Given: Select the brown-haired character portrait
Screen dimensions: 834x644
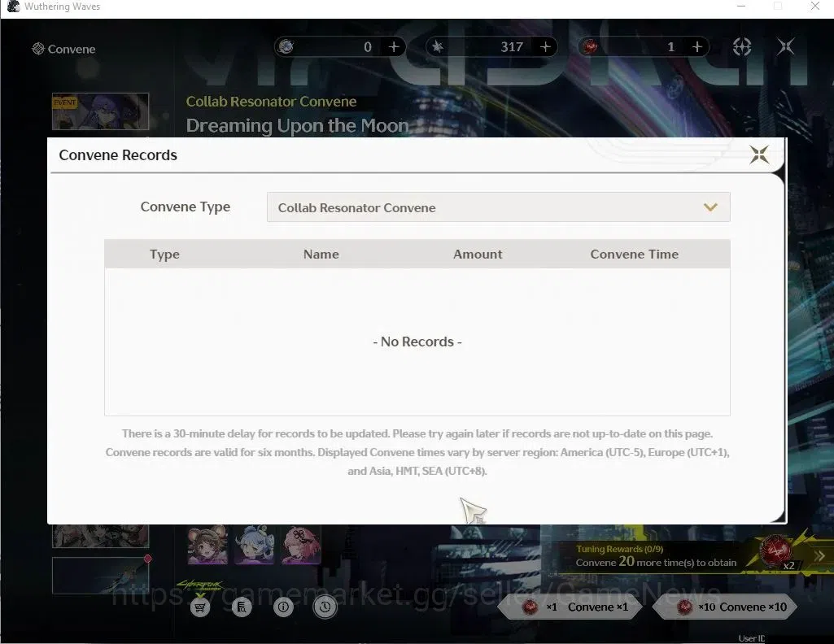Looking at the screenshot, I should [x=207, y=545].
